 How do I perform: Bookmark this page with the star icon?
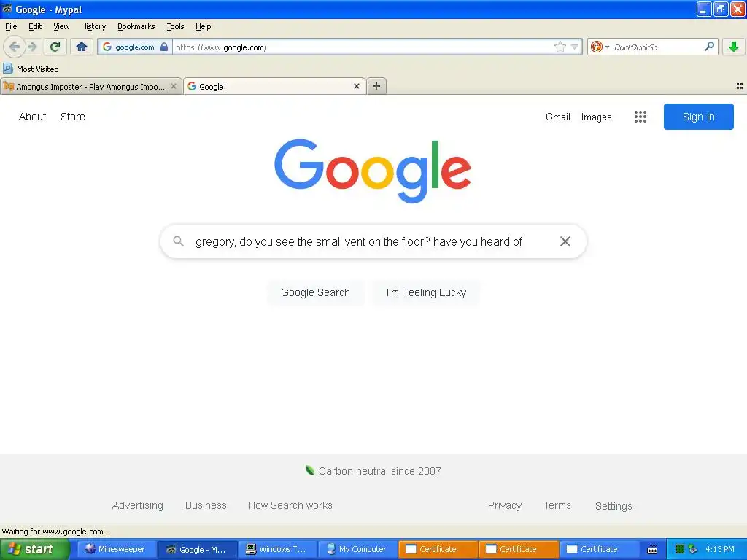pyautogui.click(x=560, y=47)
